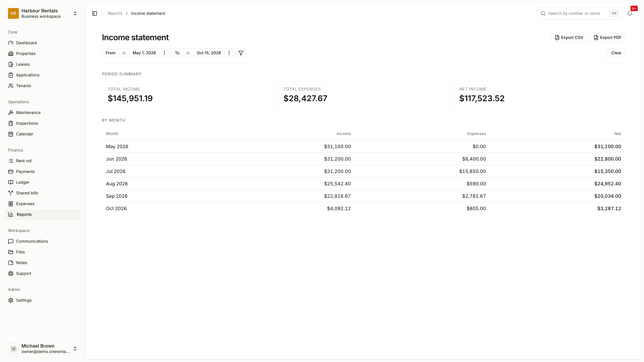Screen dimensions: 644x362
Task: Click the Income column header
Action: click(343, 134)
